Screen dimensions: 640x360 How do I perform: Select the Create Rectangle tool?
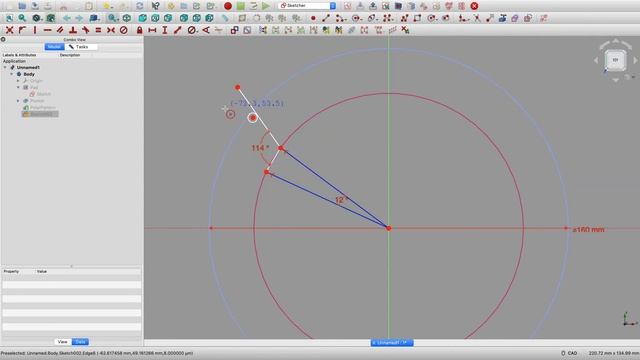[417, 18]
